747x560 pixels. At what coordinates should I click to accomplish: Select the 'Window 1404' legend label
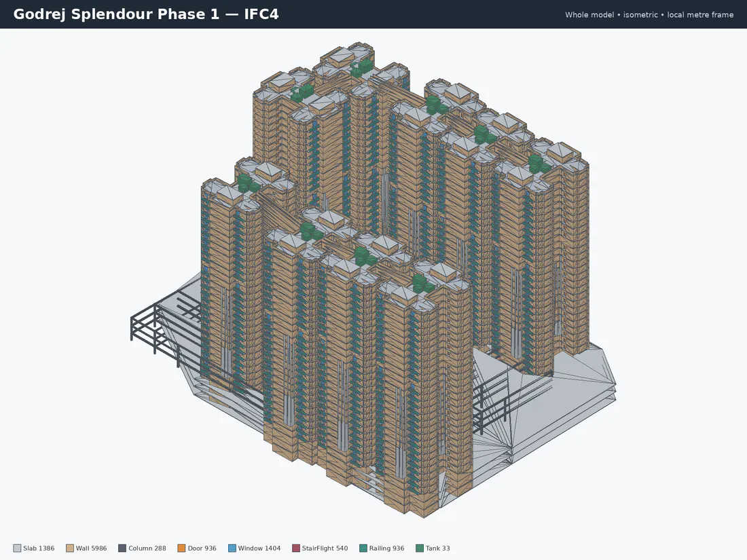(259, 548)
